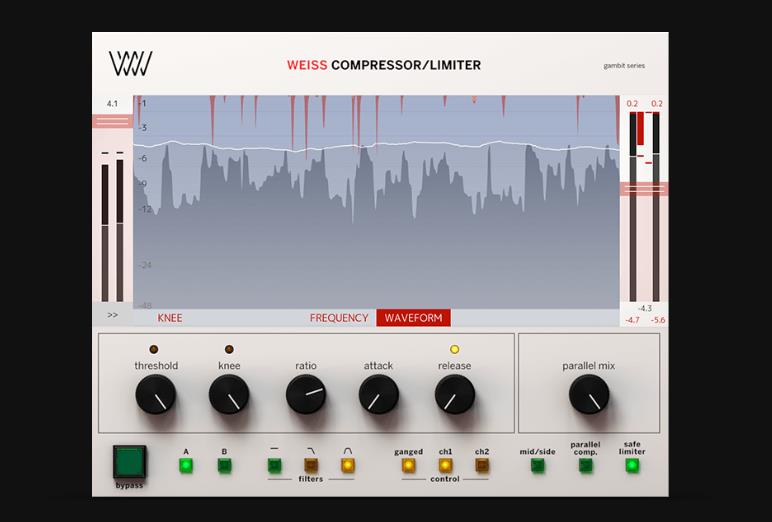Click the WEISS COMPRESSOR/LIMITER title

[x=384, y=65]
